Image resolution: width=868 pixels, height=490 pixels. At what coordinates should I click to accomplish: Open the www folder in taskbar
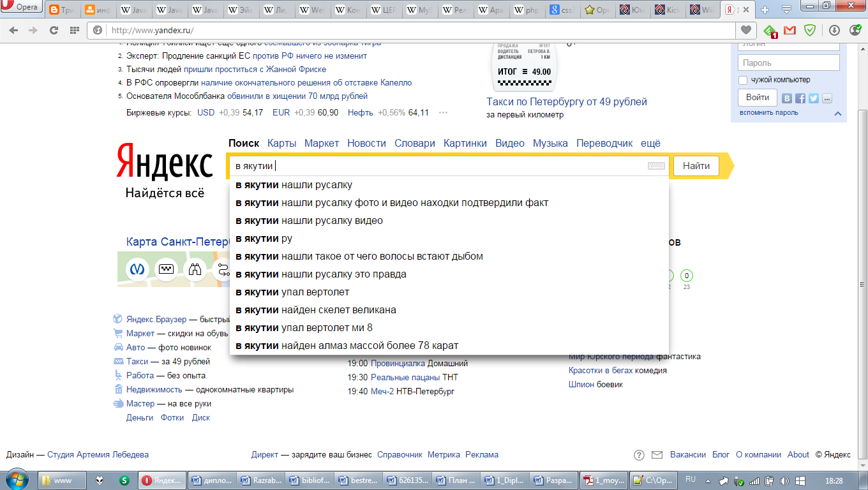(x=63, y=480)
